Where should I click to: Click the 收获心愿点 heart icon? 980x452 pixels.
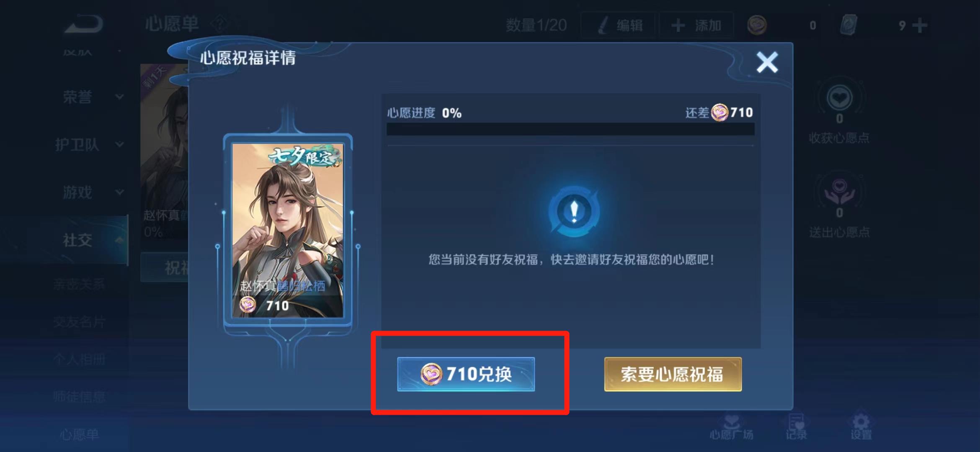pos(839,98)
